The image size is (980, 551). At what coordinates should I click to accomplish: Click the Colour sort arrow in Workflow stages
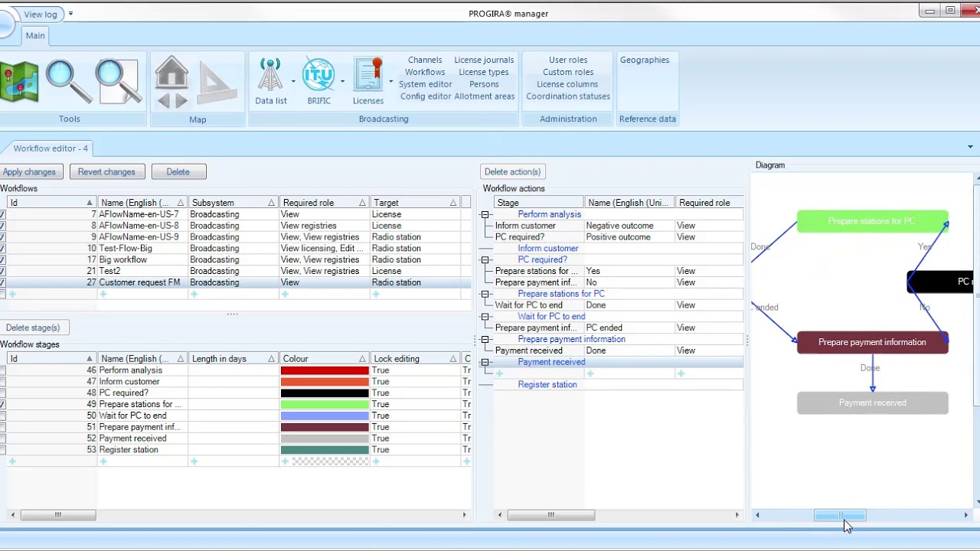coord(362,359)
